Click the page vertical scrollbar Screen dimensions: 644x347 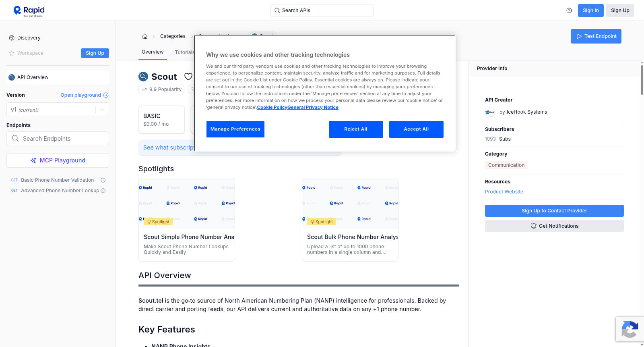tap(642, 80)
